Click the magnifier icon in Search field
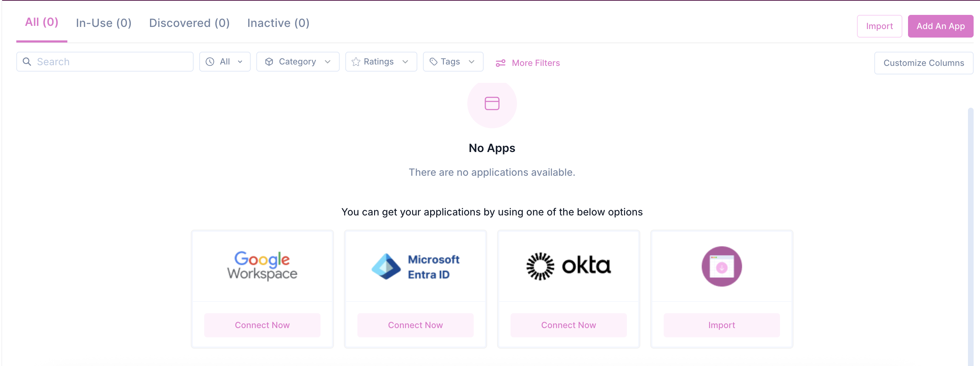980x366 pixels. [x=27, y=62]
